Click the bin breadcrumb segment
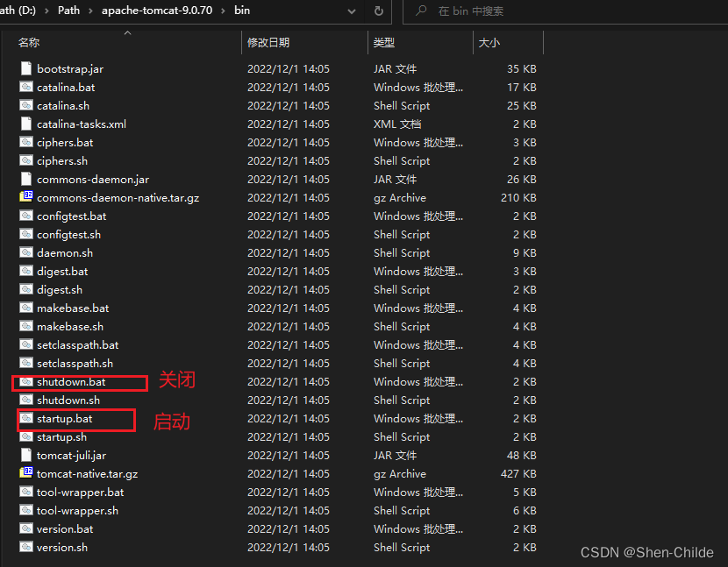Viewport: 728px width, 567px height. pos(242,11)
